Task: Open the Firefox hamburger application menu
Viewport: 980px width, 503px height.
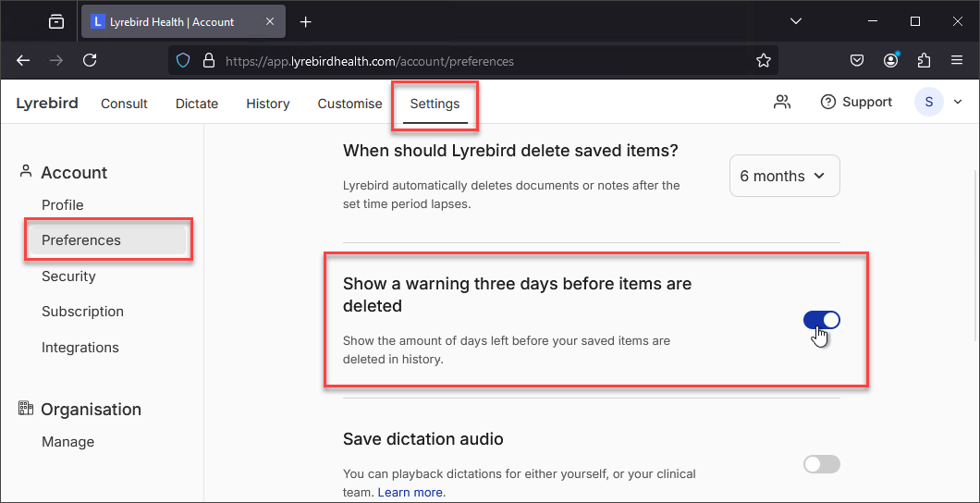Action: point(956,61)
